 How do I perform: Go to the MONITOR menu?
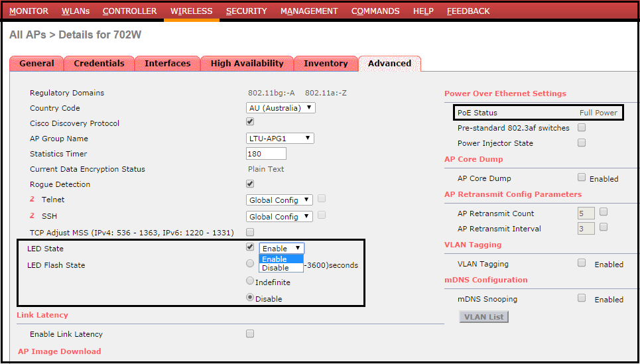pyautogui.click(x=29, y=11)
